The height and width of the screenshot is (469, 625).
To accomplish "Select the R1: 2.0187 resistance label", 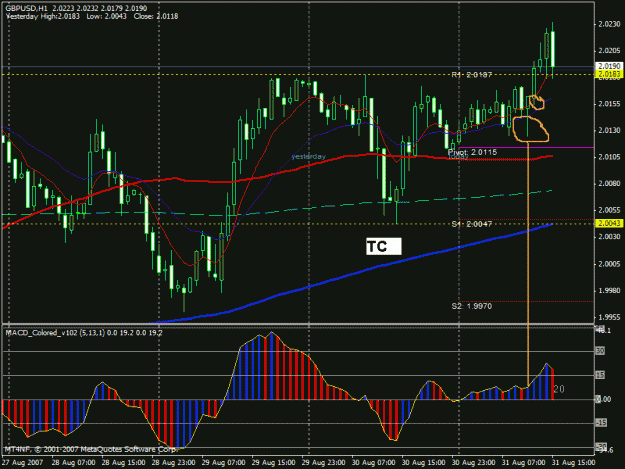I will tap(472, 75).
